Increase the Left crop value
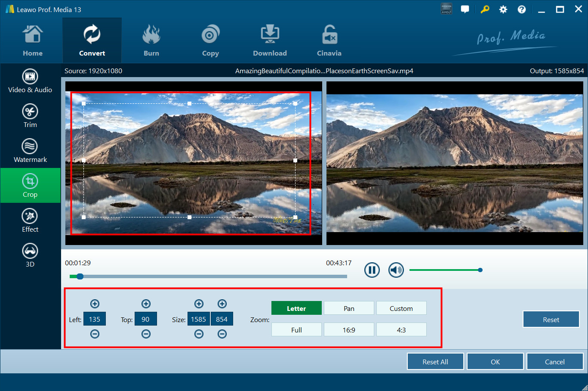This screenshot has height=391, width=588. tap(95, 304)
